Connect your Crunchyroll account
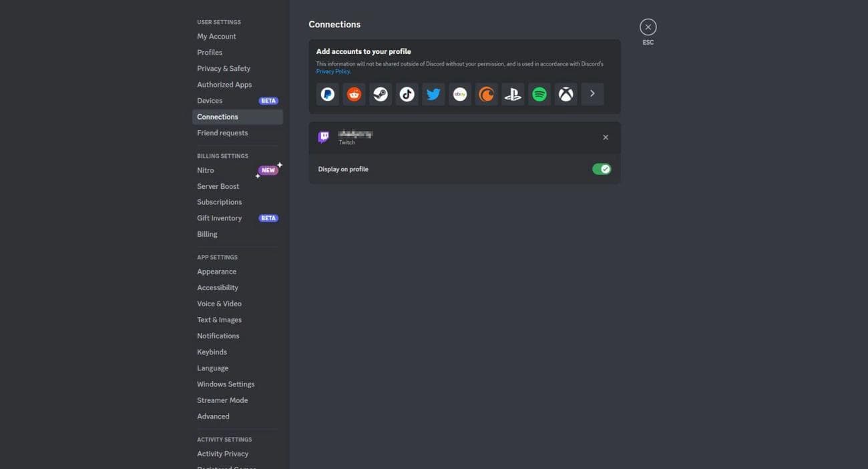 [486, 93]
